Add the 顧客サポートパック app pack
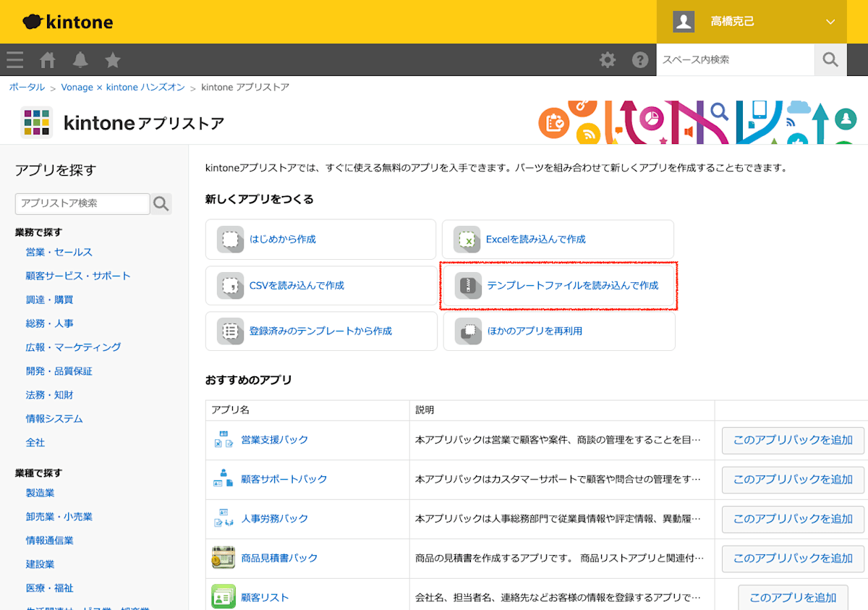 (793, 479)
